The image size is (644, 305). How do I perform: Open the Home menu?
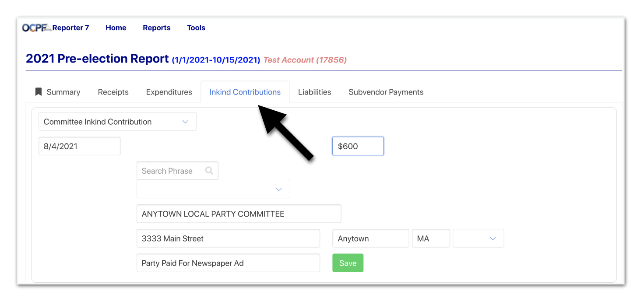tap(116, 28)
